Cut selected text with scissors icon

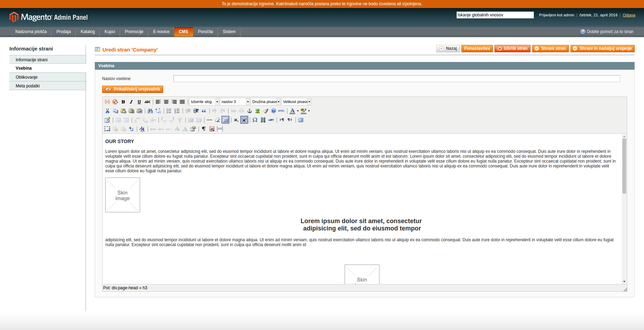click(107, 111)
